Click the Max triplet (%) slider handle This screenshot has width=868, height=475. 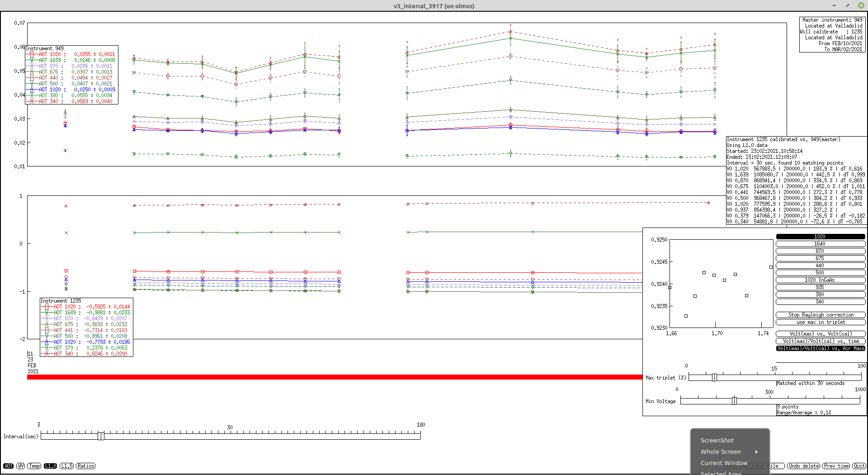(x=714, y=377)
